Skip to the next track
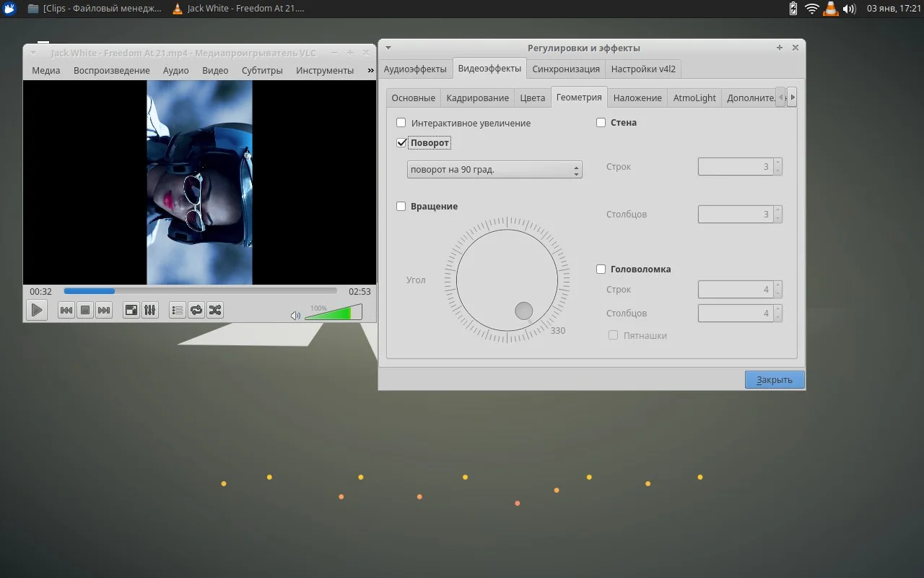The width and height of the screenshot is (924, 578). point(104,311)
